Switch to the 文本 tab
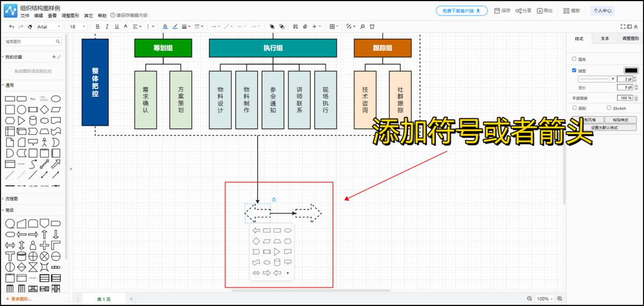 (605, 39)
